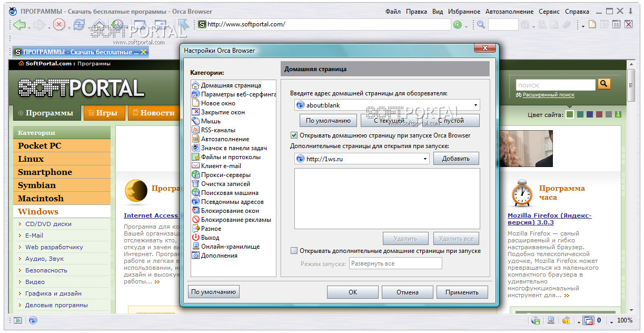The image size is (644, 333).
Task: Open Очистка записей category
Action: click(x=221, y=184)
